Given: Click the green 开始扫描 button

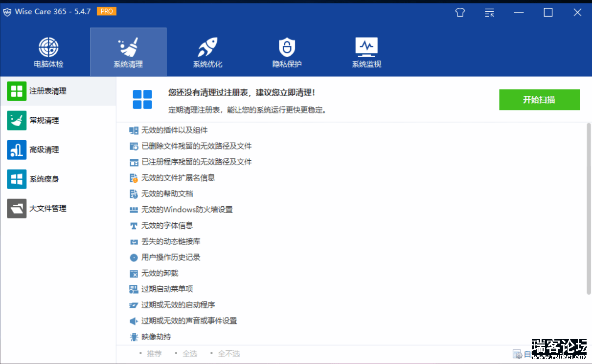Looking at the screenshot, I should [539, 100].
